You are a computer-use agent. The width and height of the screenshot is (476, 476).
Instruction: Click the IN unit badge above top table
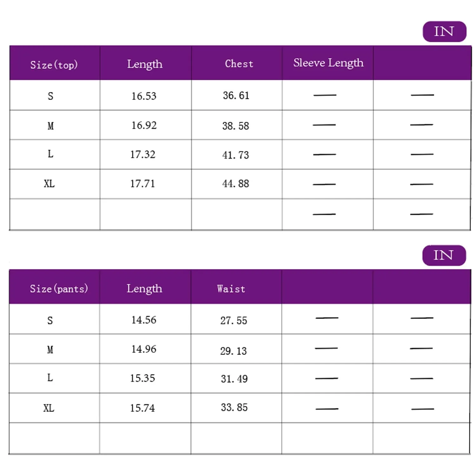pos(444,31)
